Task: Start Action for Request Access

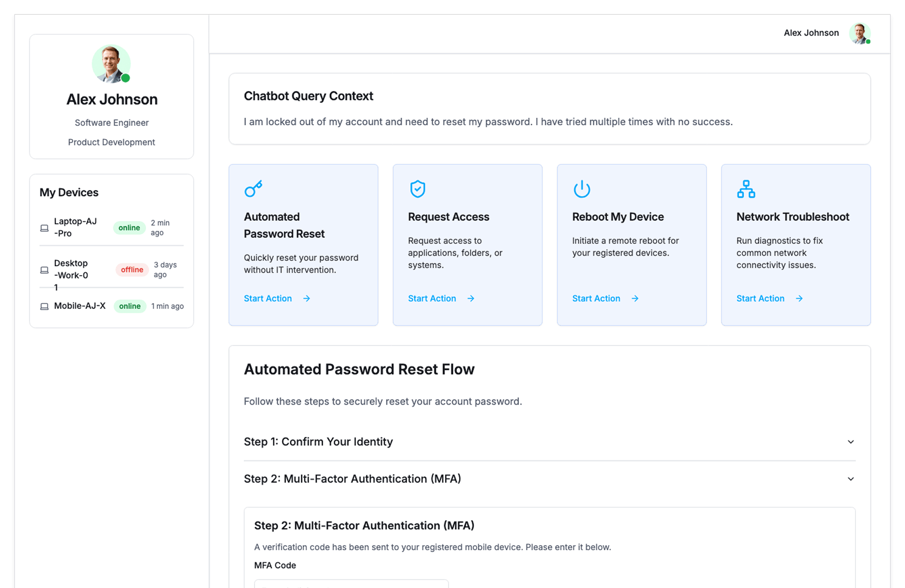Action: (x=432, y=299)
